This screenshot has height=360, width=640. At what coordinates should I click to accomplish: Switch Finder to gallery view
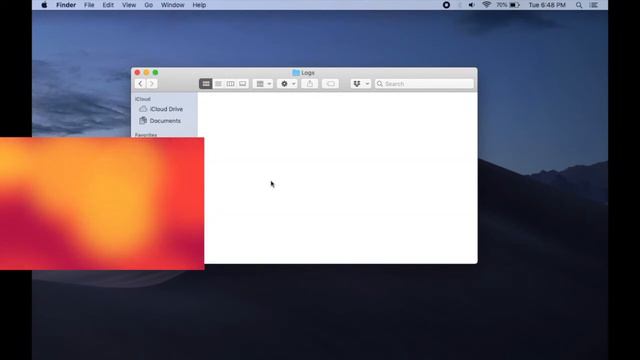242,84
